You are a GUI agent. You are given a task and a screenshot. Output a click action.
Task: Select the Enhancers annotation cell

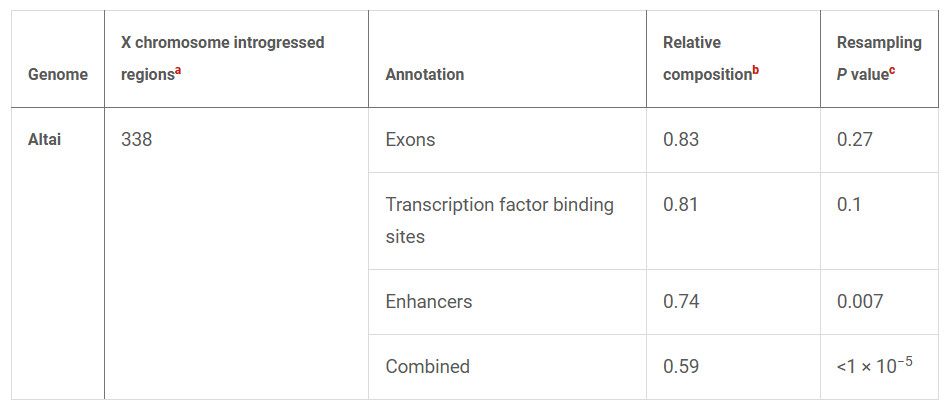(x=428, y=301)
